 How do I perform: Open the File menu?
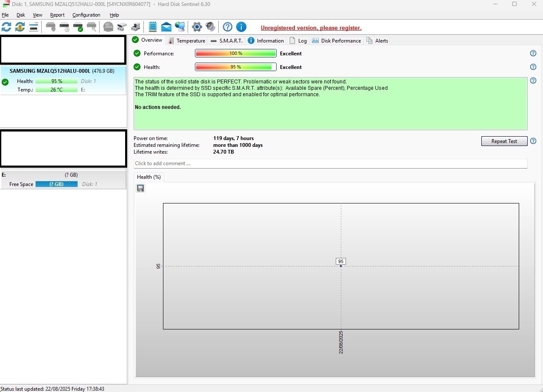tap(5, 15)
